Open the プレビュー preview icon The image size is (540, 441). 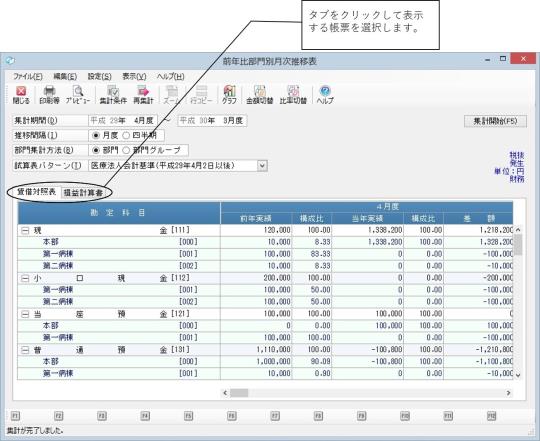pos(78,95)
